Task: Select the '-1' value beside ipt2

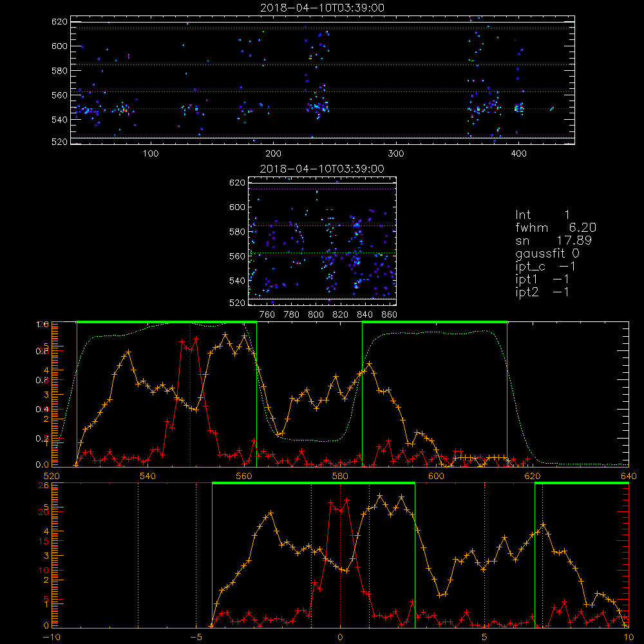Action: pyautogui.click(x=561, y=292)
